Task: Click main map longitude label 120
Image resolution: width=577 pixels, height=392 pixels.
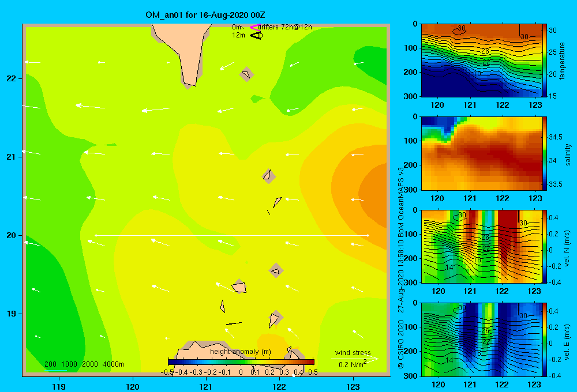Action: (133, 386)
